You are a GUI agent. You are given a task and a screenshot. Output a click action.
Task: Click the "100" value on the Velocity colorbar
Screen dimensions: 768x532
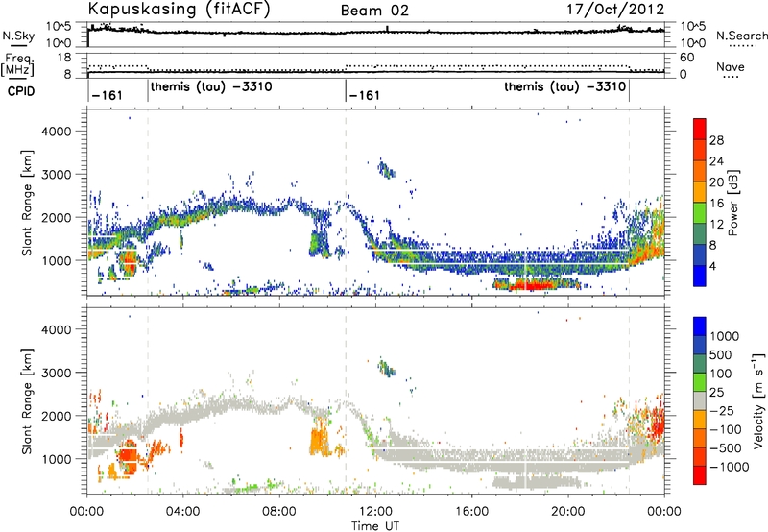click(x=721, y=374)
